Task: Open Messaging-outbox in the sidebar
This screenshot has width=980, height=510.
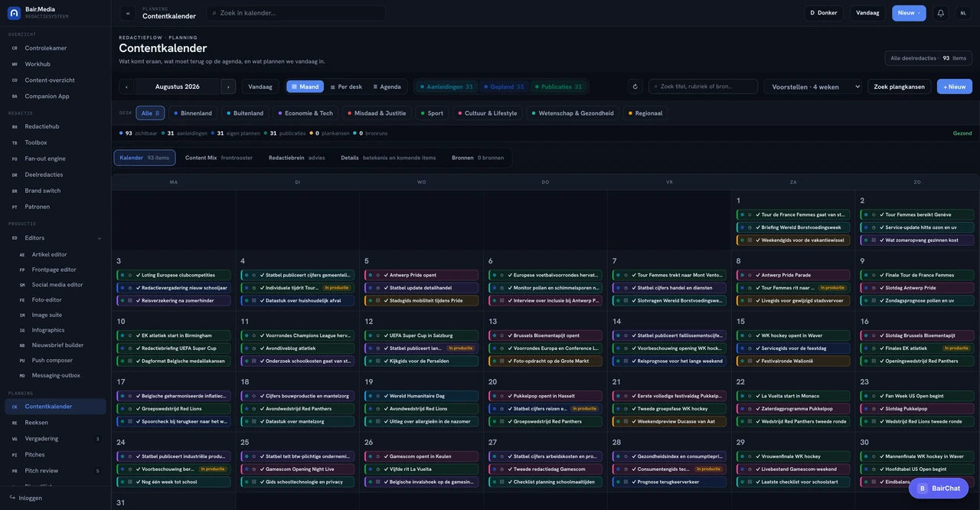Action: tap(60, 375)
